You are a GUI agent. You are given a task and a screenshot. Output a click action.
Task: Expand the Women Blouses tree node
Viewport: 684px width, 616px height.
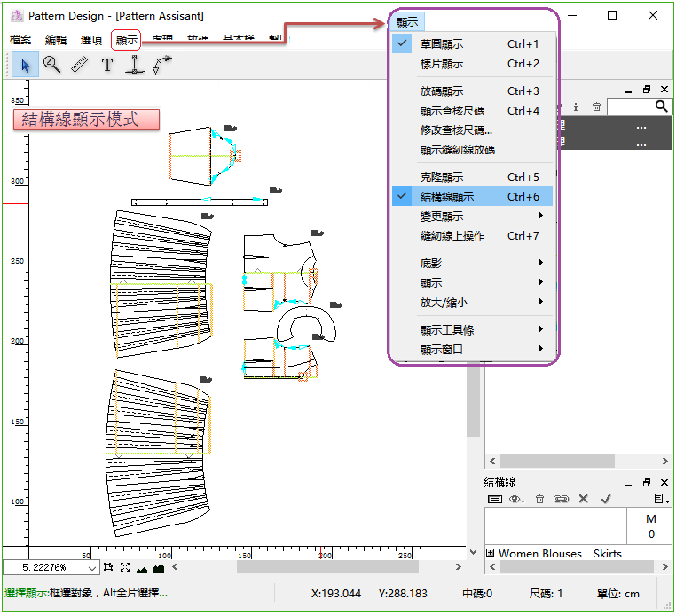pyautogui.click(x=491, y=553)
